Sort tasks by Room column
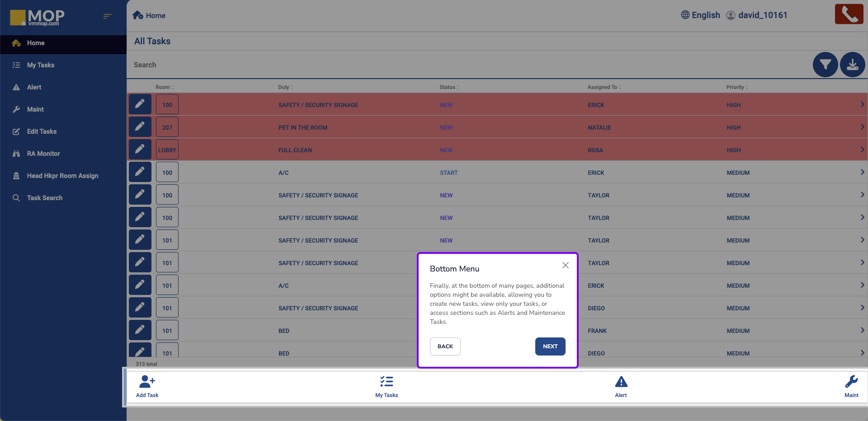This screenshot has height=421, width=868. pos(165,87)
